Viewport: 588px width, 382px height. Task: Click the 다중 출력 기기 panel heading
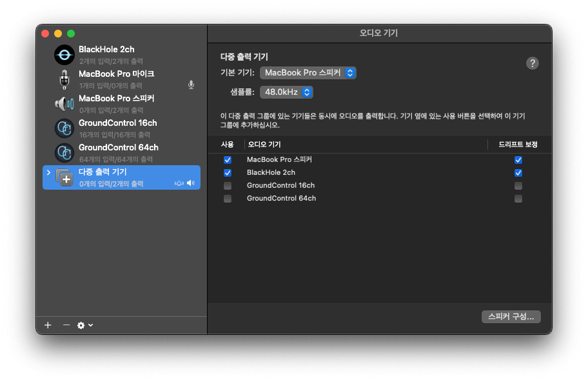tap(244, 57)
